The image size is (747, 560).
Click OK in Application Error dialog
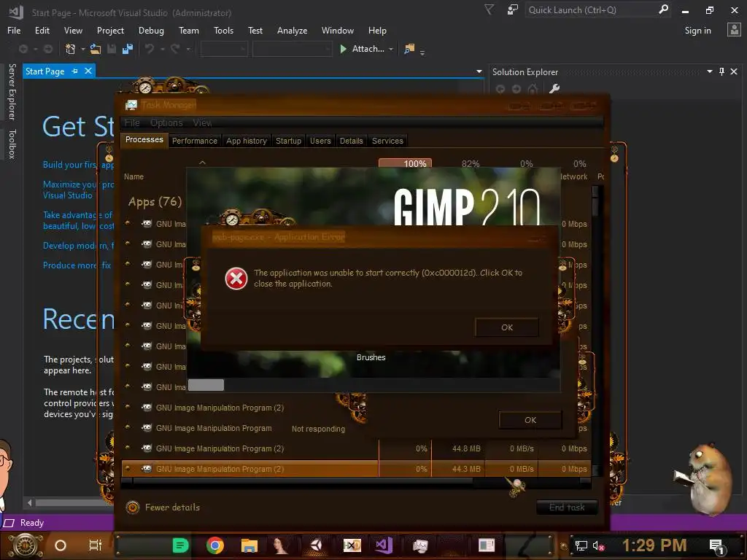click(x=507, y=327)
